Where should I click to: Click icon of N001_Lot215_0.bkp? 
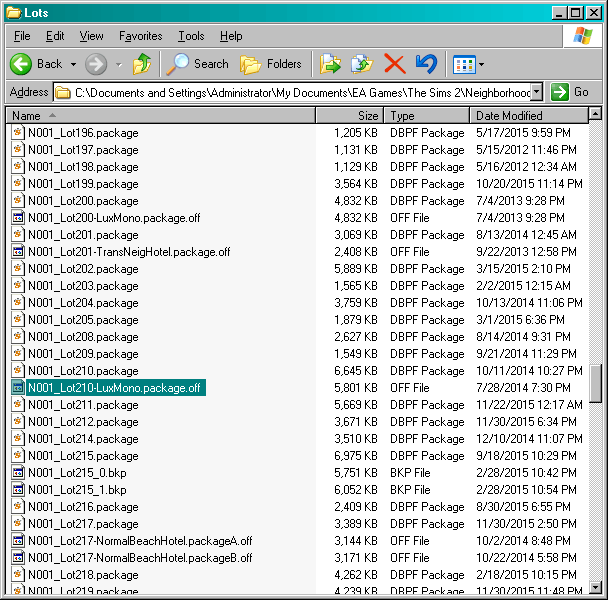17,472
